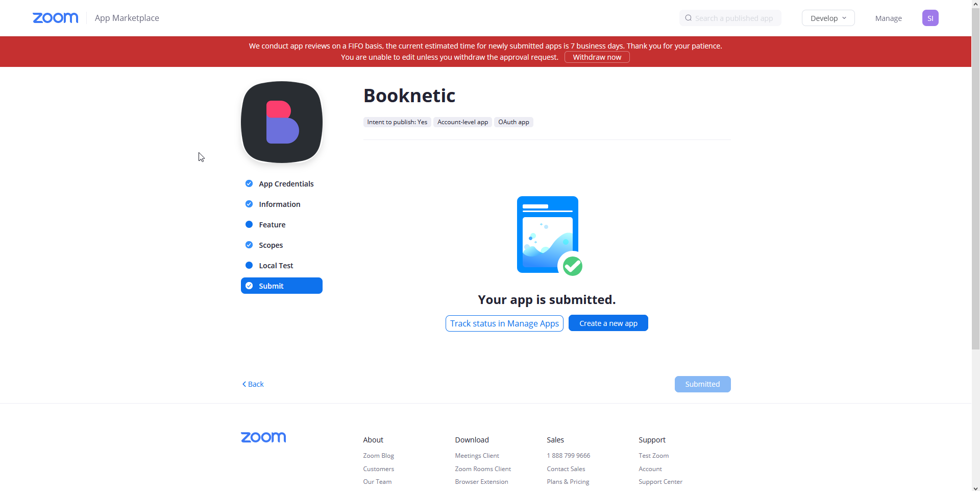980x491 pixels.
Task: Click the Booknetic app title
Action: tap(409, 96)
